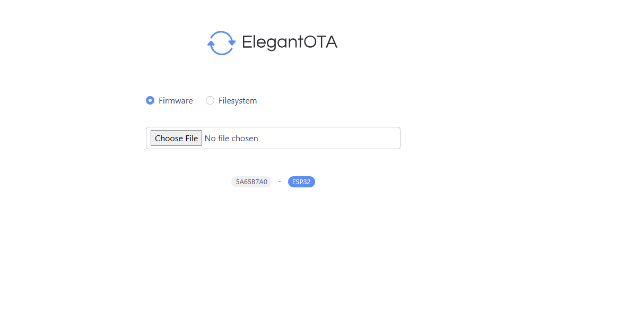The height and width of the screenshot is (319, 644).
Task: Click the 'No file chosen' text
Action: (x=231, y=139)
